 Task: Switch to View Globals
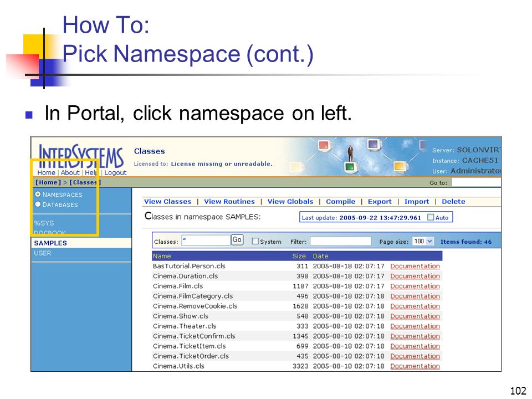click(290, 202)
